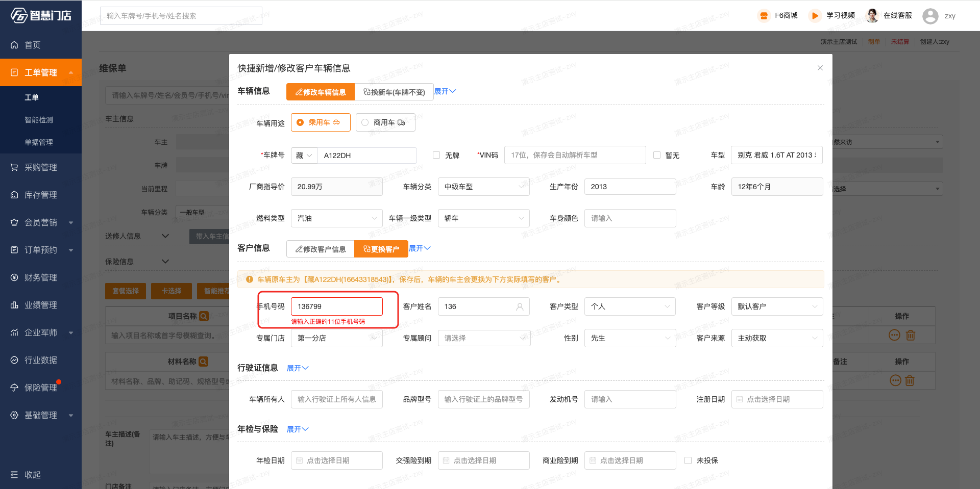Open the 首页 home icon in sidebar

tap(14, 45)
